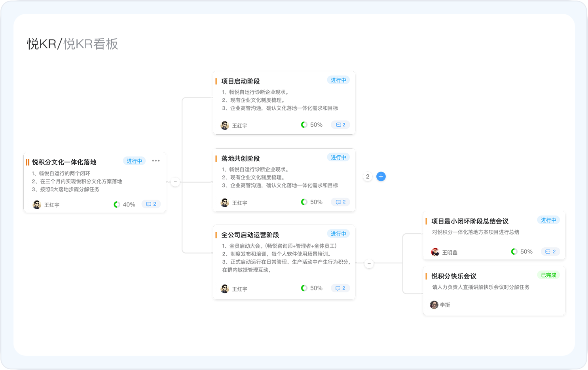
Task: Click the hidden node count badge showing 2
Action: pyautogui.click(x=368, y=176)
